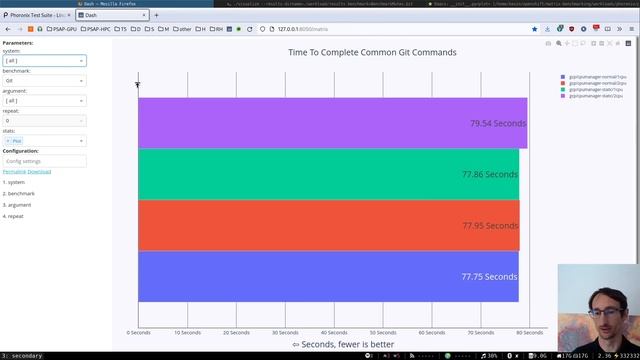Click the Plotly zoom out button
This screenshot has height=360, width=640.
point(602,43)
